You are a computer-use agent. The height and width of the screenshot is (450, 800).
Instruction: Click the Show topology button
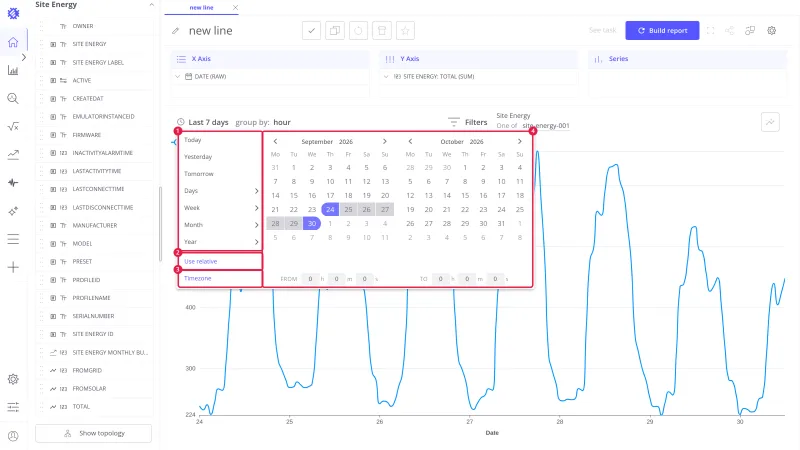[93, 433]
